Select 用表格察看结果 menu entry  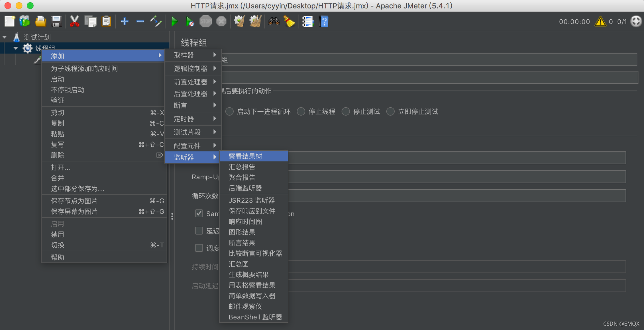254,285
